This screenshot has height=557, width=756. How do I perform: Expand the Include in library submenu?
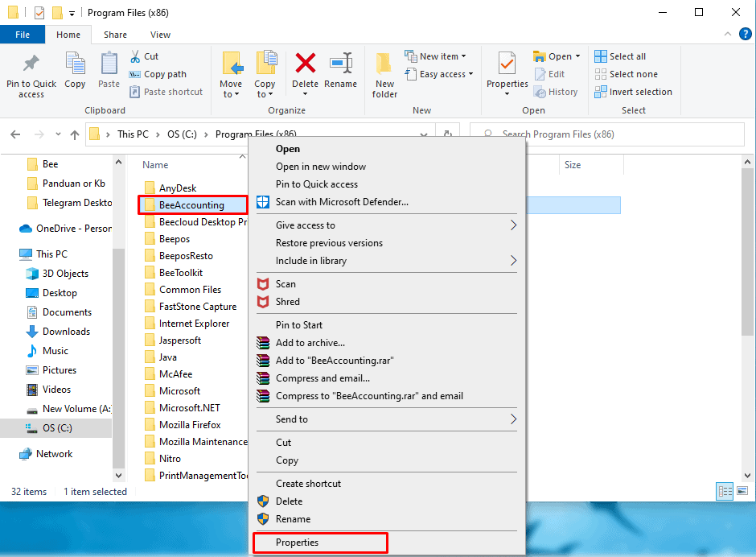point(513,261)
